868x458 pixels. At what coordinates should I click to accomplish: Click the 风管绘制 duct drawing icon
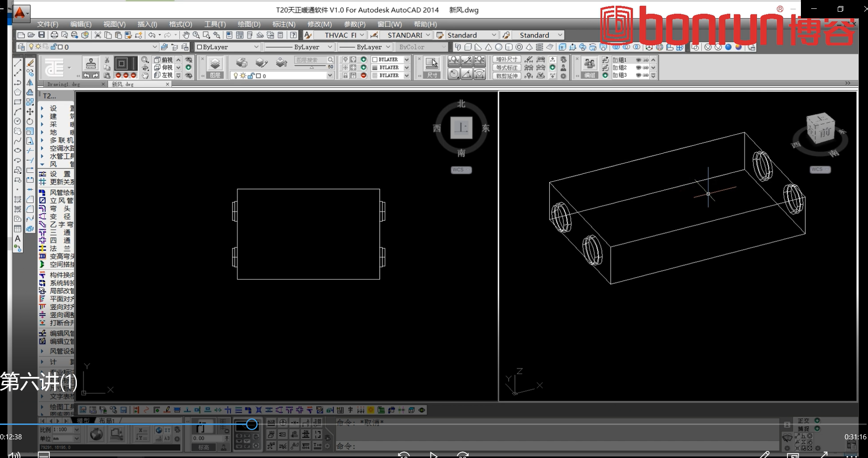click(42, 192)
